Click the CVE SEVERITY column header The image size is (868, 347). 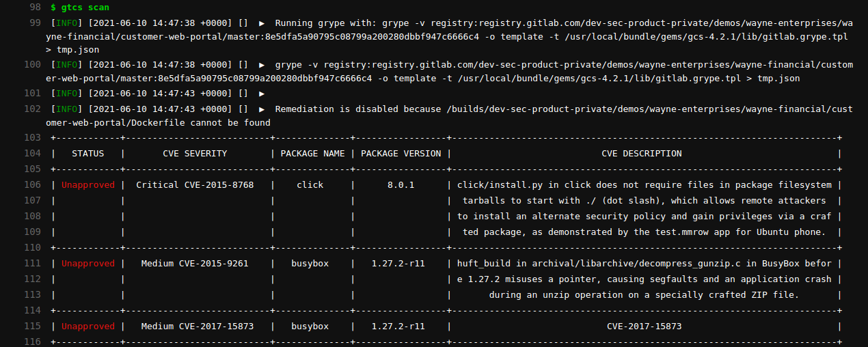point(195,154)
